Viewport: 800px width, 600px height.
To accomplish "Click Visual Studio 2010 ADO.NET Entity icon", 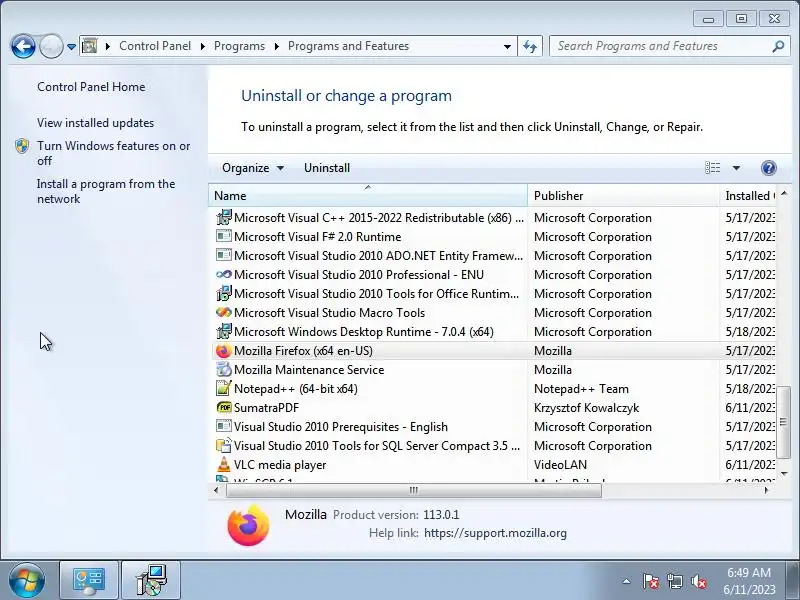I will point(223,256).
